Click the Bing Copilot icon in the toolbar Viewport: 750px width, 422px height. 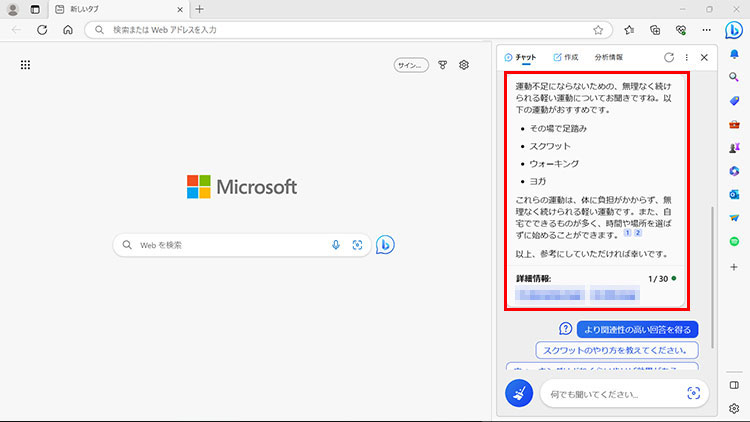point(733,29)
